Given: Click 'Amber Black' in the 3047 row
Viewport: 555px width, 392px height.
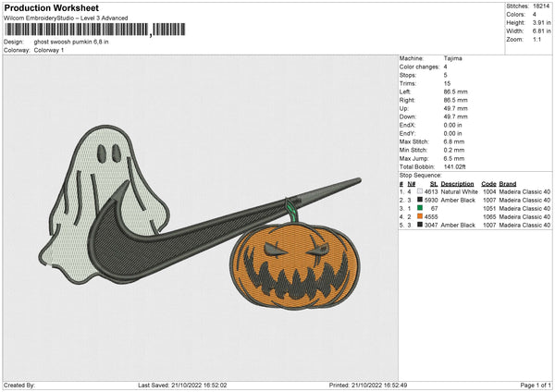Looking at the screenshot, I should pyautogui.click(x=458, y=225).
